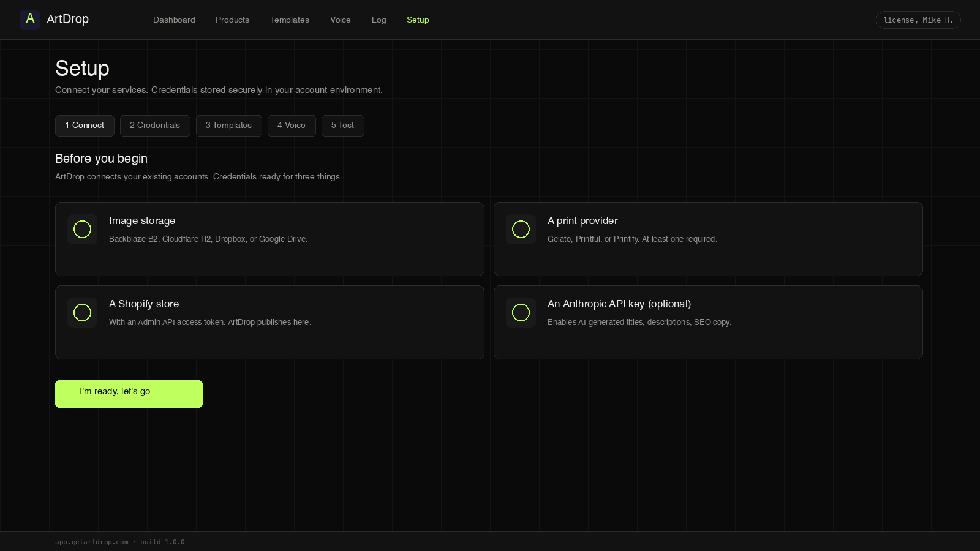Select the print provider circle icon

(521, 229)
